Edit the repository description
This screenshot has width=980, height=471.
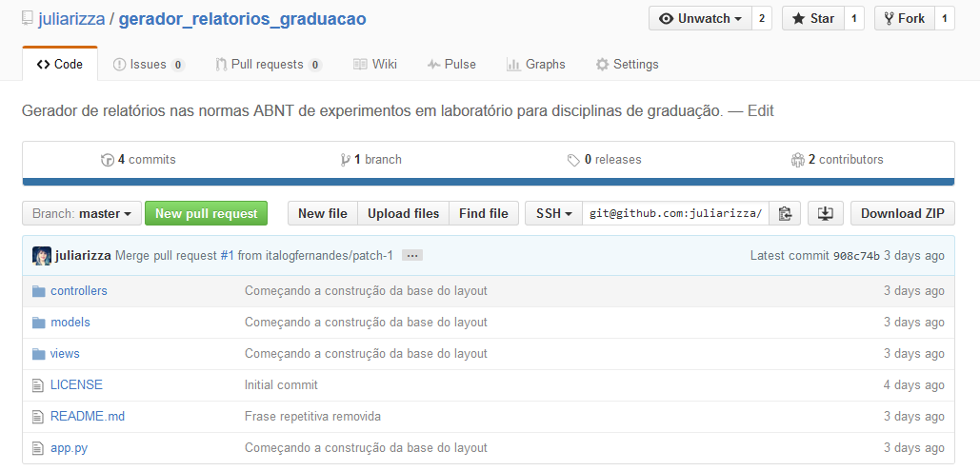(x=761, y=111)
